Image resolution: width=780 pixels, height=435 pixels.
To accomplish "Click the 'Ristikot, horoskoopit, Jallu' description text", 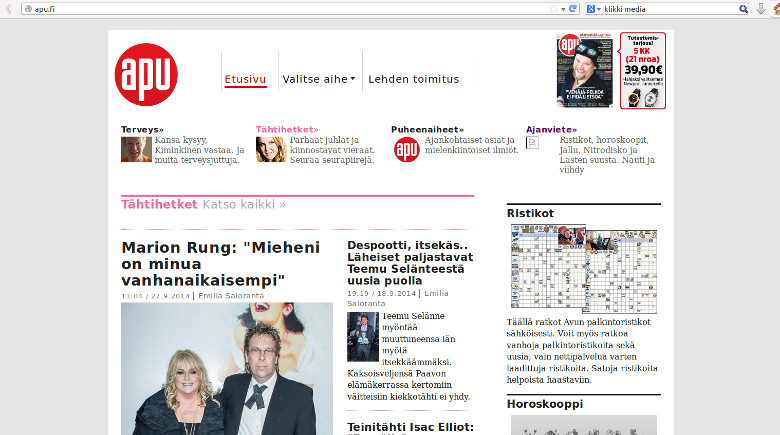I will point(607,155).
